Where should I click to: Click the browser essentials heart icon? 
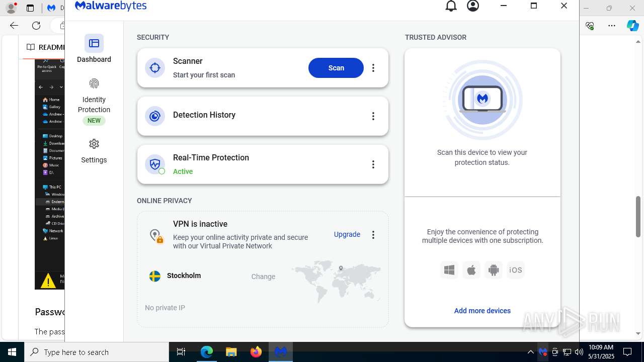tap(590, 26)
